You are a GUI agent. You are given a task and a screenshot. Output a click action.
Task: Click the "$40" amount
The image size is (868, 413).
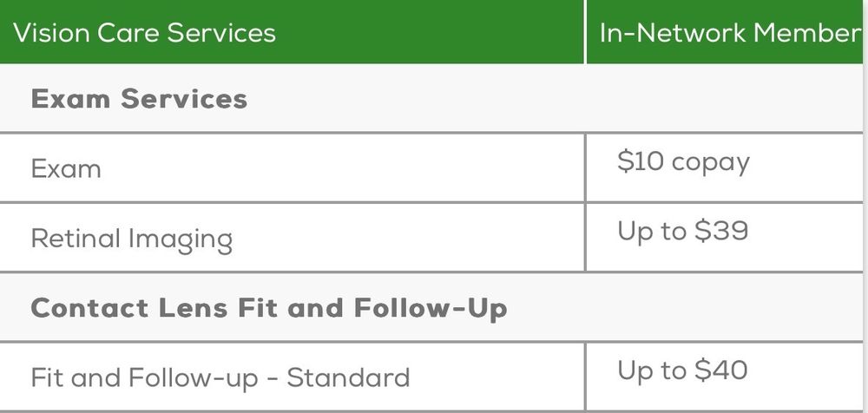click(x=721, y=370)
